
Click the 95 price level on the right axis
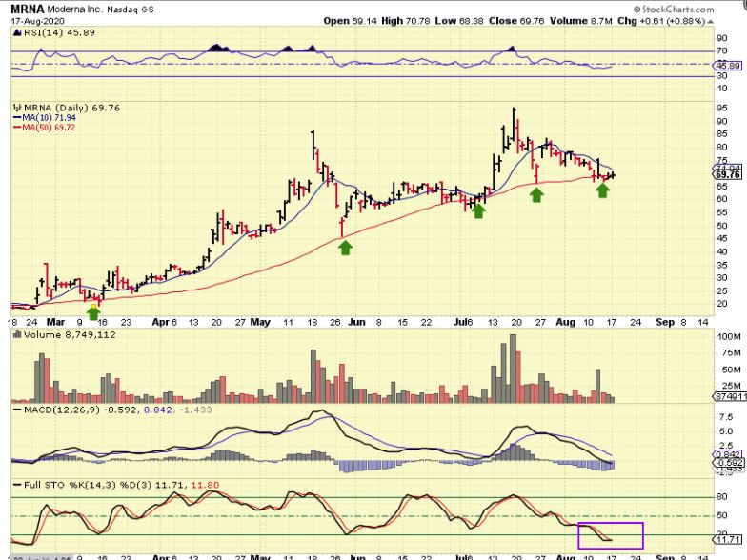tap(722, 109)
